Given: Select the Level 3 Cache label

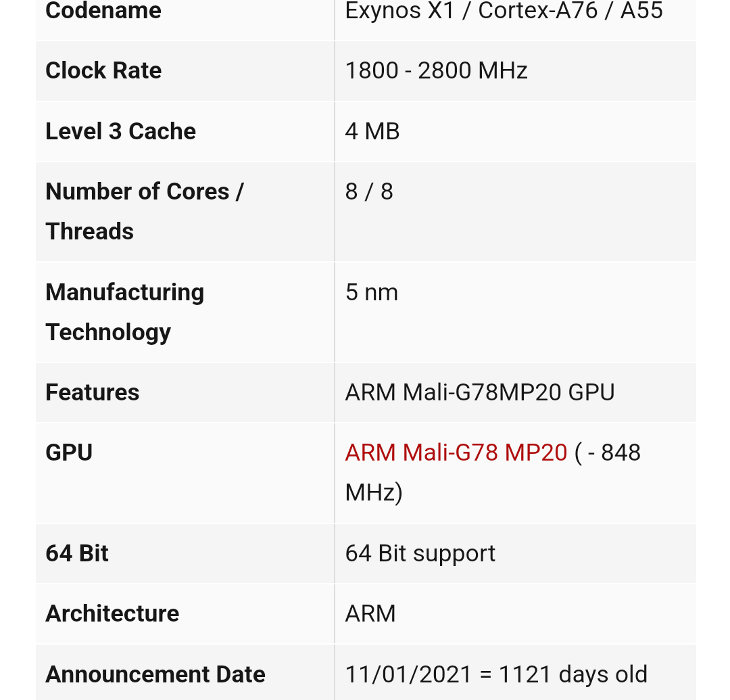Looking at the screenshot, I should pos(120,131).
